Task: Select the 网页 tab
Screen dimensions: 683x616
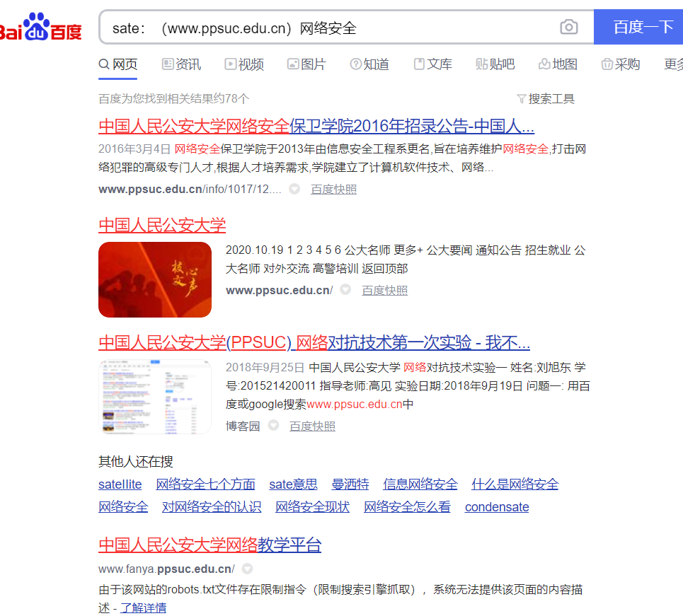Action: (x=118, y=64)
